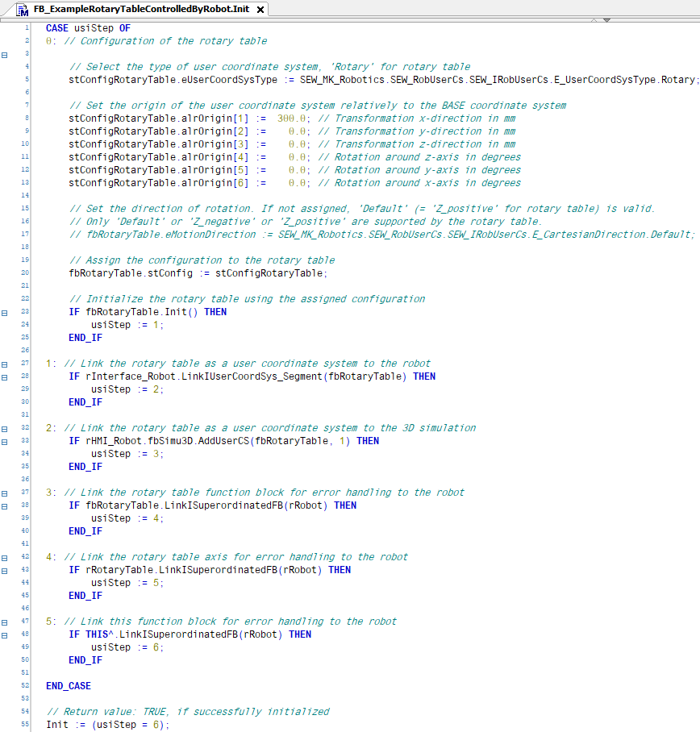Close the FB_ExampleRotaryTableControlledByRobot.Init tab
Screen dimensions: 700x732
260,10
